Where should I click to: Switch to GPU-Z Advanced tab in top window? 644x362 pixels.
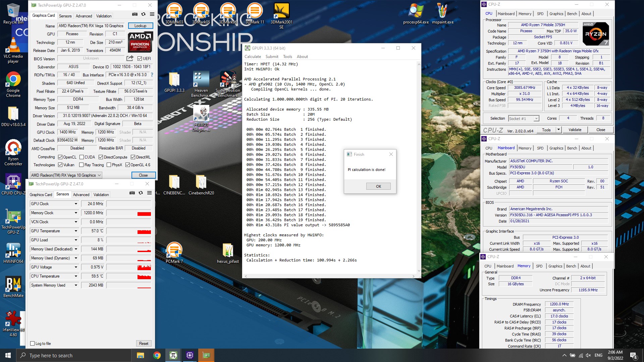pos(84,16)
